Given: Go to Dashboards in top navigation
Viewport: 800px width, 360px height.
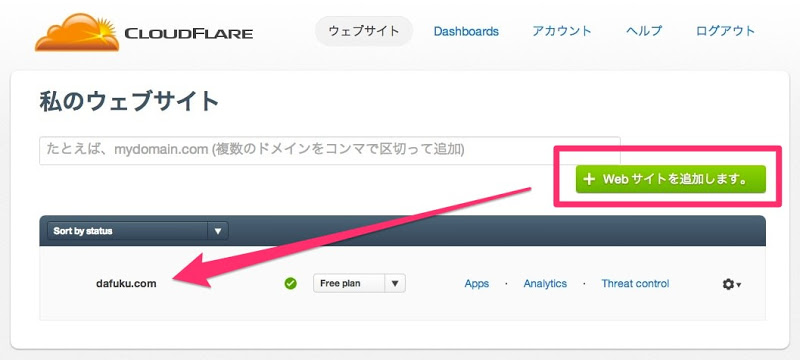Looking at the screenshot, I should click(466, 31).
